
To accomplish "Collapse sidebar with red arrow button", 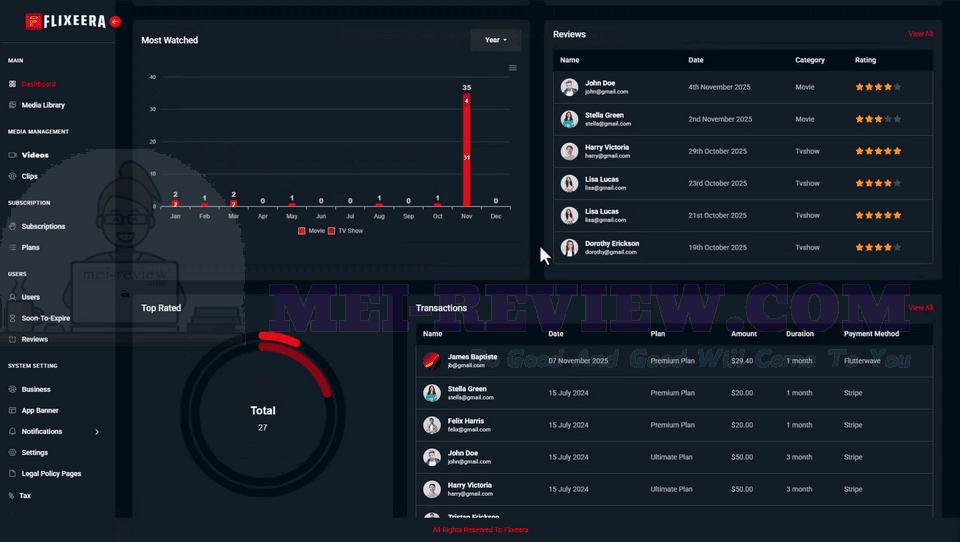I will (115, 21).
